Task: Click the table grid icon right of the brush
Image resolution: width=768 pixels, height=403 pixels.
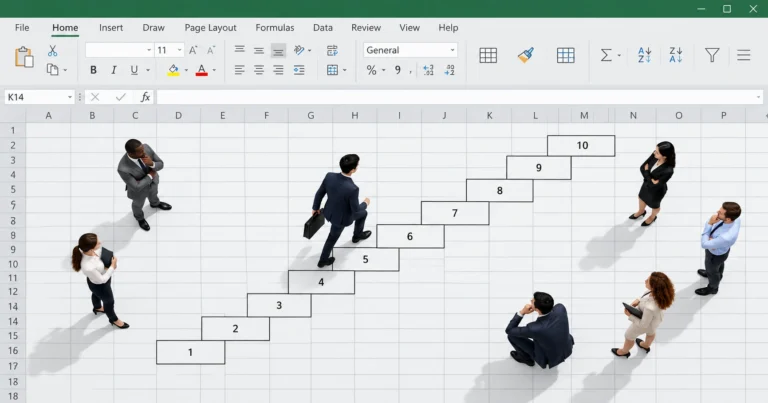Action: [x=566, y=55]
